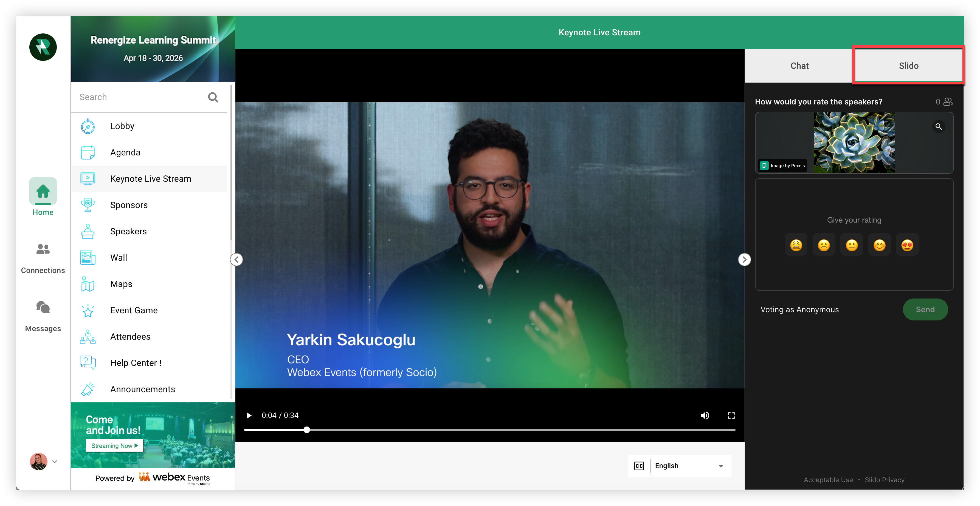
Task: Open the Wall menu item
Action: (149, 258)
